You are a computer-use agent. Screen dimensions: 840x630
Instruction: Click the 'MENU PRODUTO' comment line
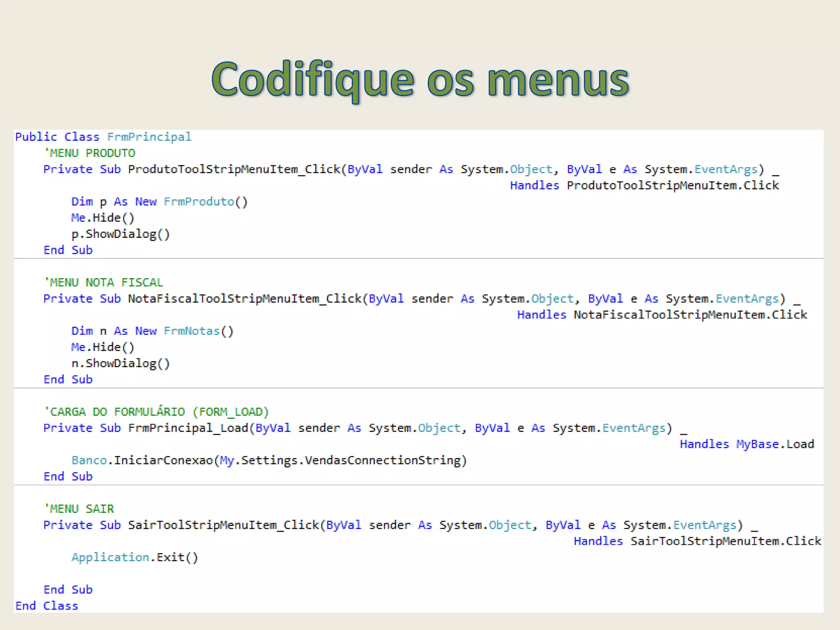coord(90,153)
